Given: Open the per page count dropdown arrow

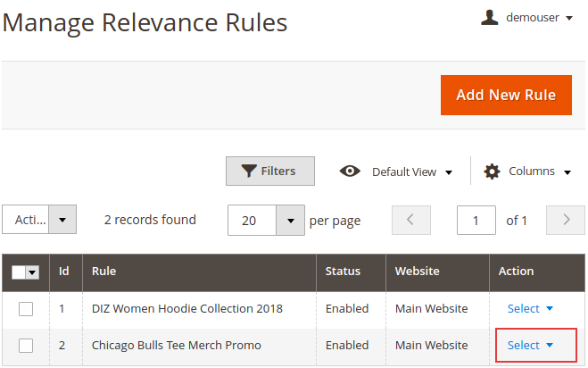Looking at the screenshot, I should 290,220.
